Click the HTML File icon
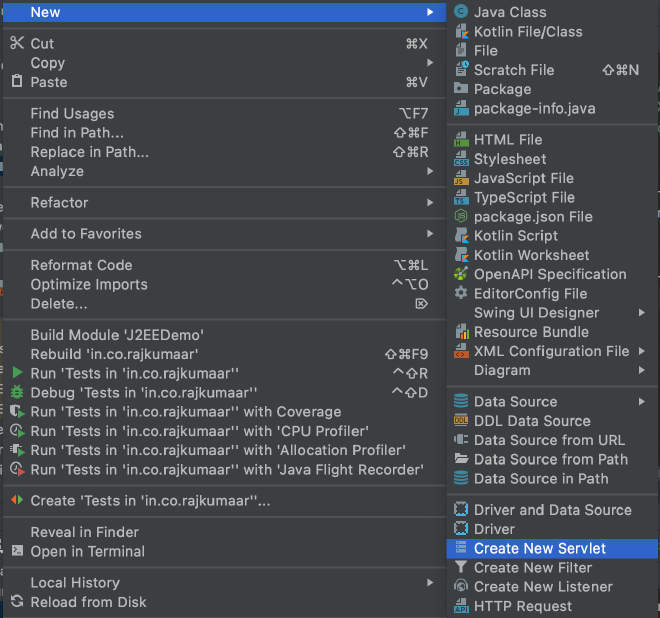This screenshot has width=660, height=618. click(461, 139)
